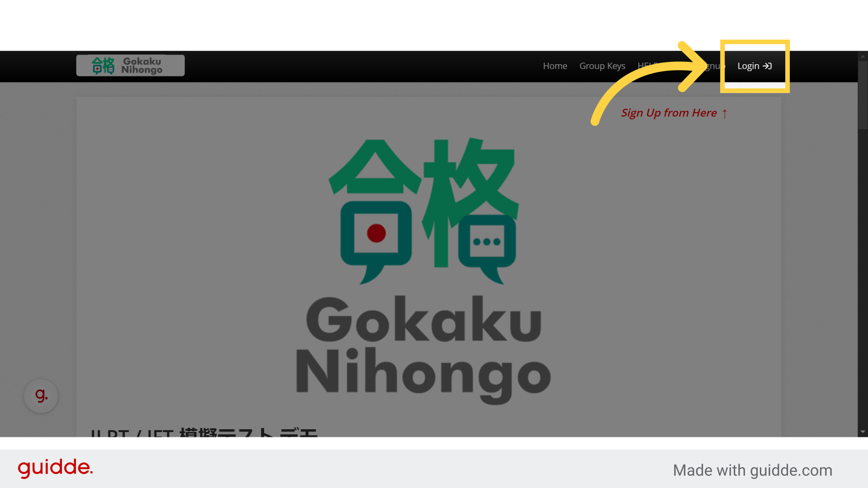The image size is (868, 488).
Task: Click the scrollbar down arrow
Action: pos(863,432)
